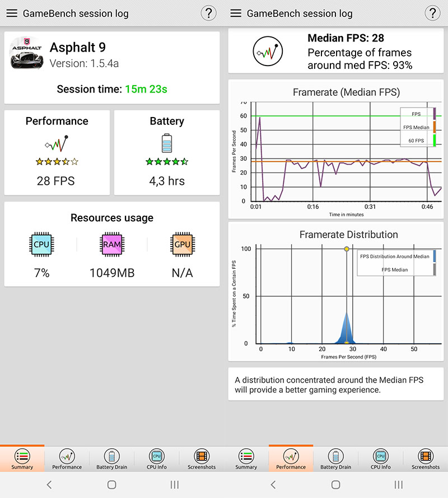Click the Framerate Distribution chart title
Screen dimensions: 448x498
pyautogui.click(x=349, y=234)
